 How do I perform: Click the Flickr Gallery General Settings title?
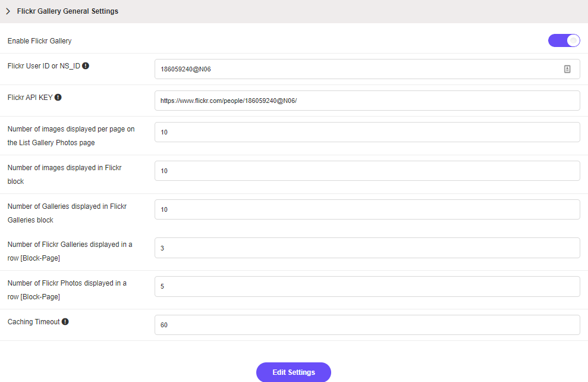click(x=68, y=11)
